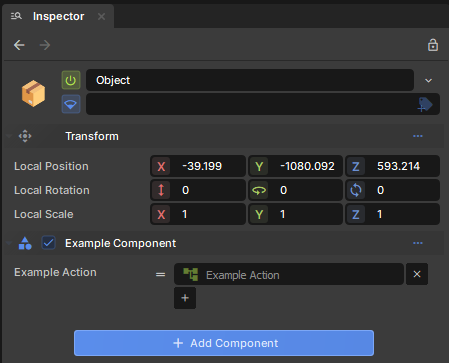Viewport: 449px width, 363px height.
Task: Click the Add Component button
Action: [224, 343]
